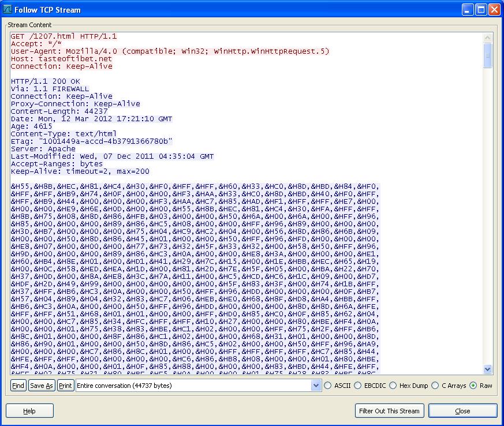Screen dimensions: 504x426
Task: Click the GET /1207.html request line
Action: [x=64, y=36]
